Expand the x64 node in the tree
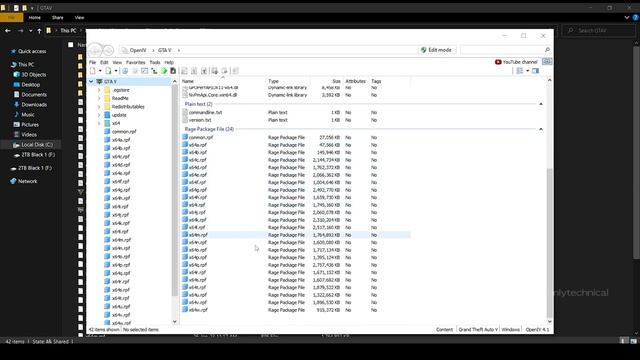Viewport: 640px width, 360px height. tap(99, 123)
